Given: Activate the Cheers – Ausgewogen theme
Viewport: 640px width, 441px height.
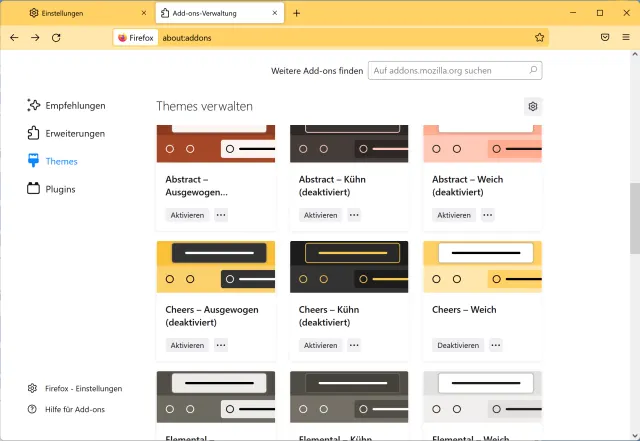Looking at the screenshot, I should coord(187,345).
